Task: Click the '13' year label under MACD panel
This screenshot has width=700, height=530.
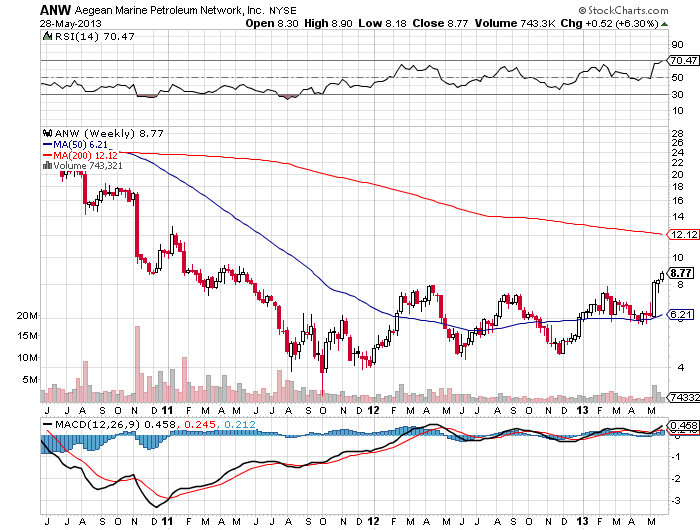Action: click(582, 521)
